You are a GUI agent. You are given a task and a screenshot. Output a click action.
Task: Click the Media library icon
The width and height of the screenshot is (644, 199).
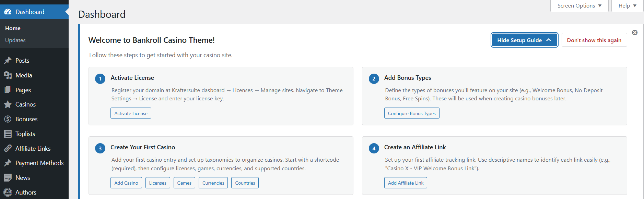[x=8, y=75]
